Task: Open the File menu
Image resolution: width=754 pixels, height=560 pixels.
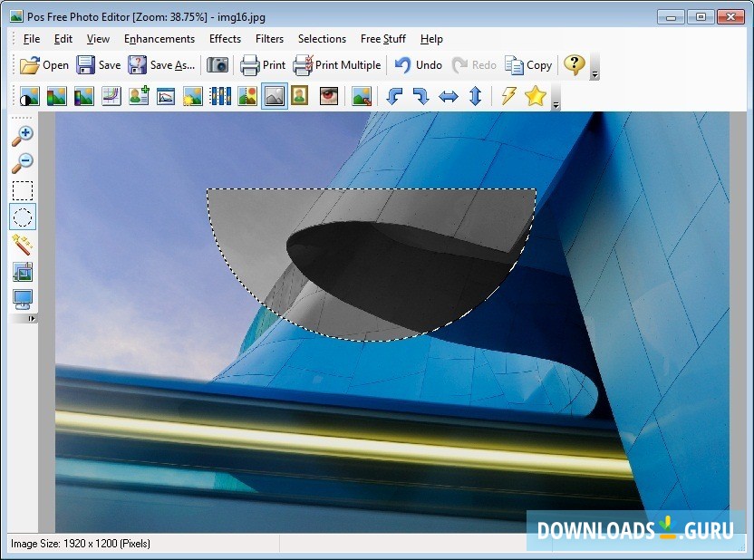Action: [32, 39]
